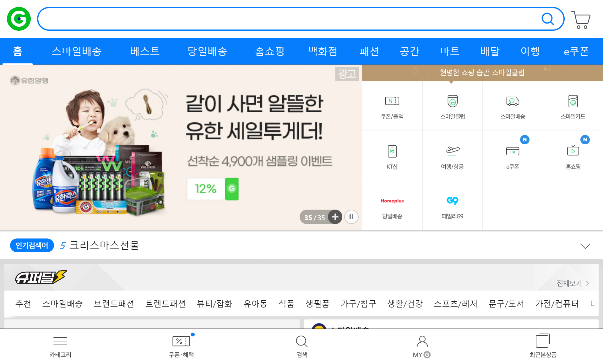Select the 백화점 tab
The image size is (603, 364).
click(323, 51)
